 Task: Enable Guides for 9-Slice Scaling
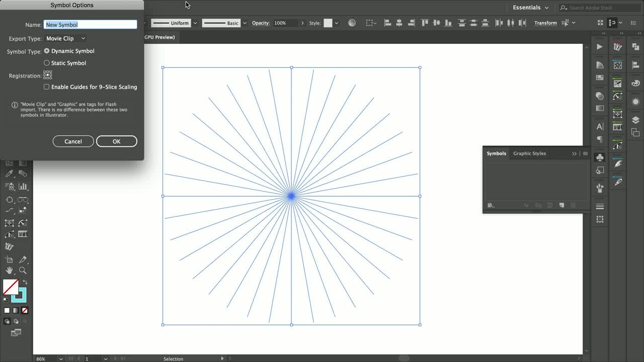point(46,86)
